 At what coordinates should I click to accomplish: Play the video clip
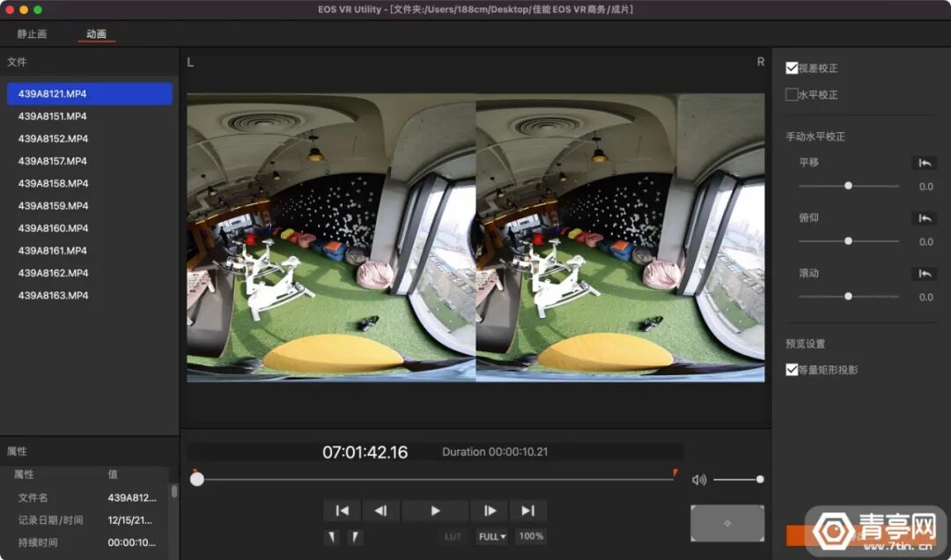click(x=435, y=511)
